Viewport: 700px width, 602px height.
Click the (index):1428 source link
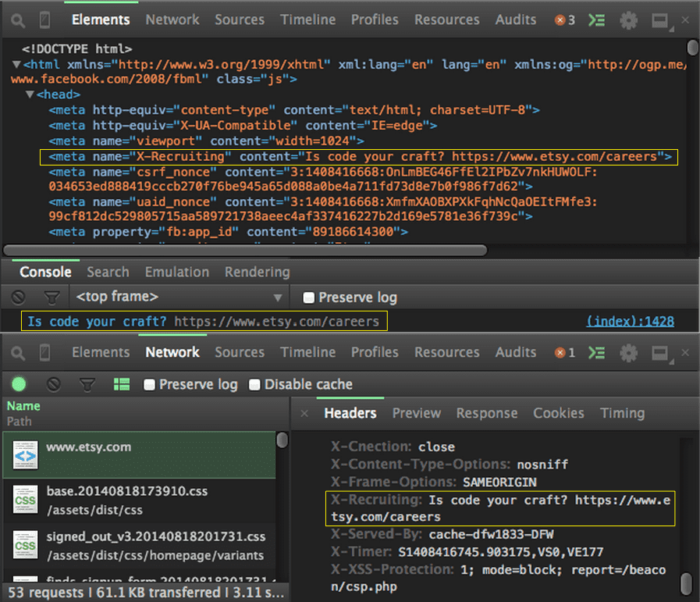(630, 321)
